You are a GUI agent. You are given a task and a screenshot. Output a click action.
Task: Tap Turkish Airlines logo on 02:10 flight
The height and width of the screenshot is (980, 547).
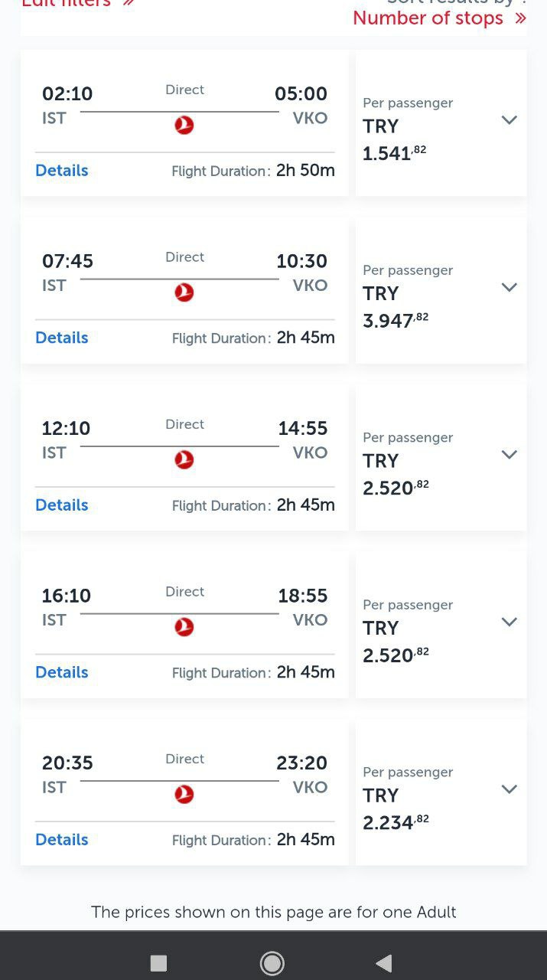(x=184, y=126)
